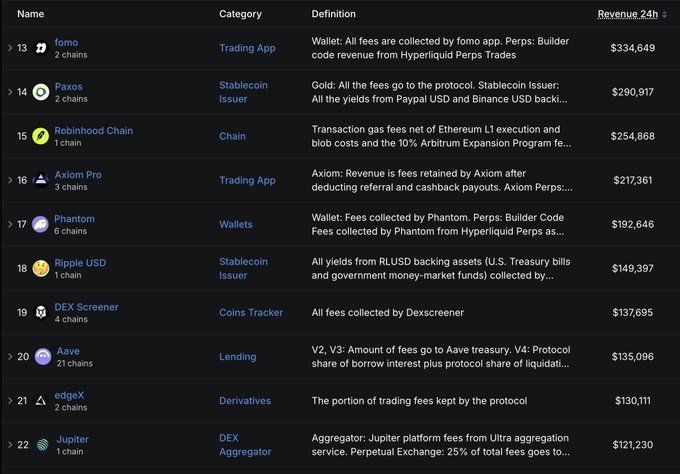Open the edgeX protocol link

[69, 395]
